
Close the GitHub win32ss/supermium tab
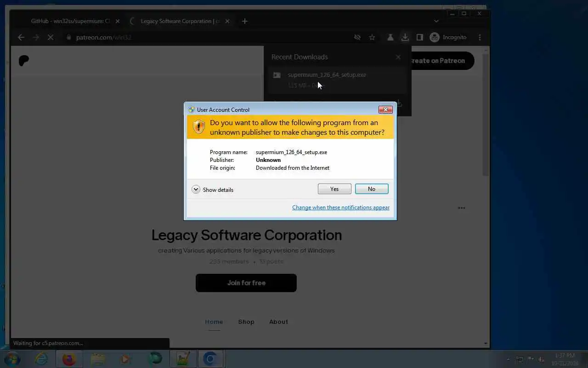117,21
